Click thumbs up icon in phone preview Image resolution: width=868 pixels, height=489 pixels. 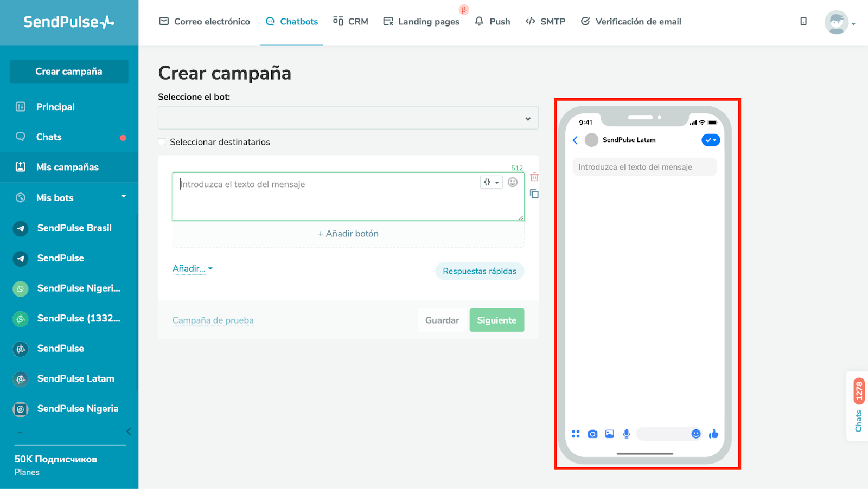click(x=713, y=434)
